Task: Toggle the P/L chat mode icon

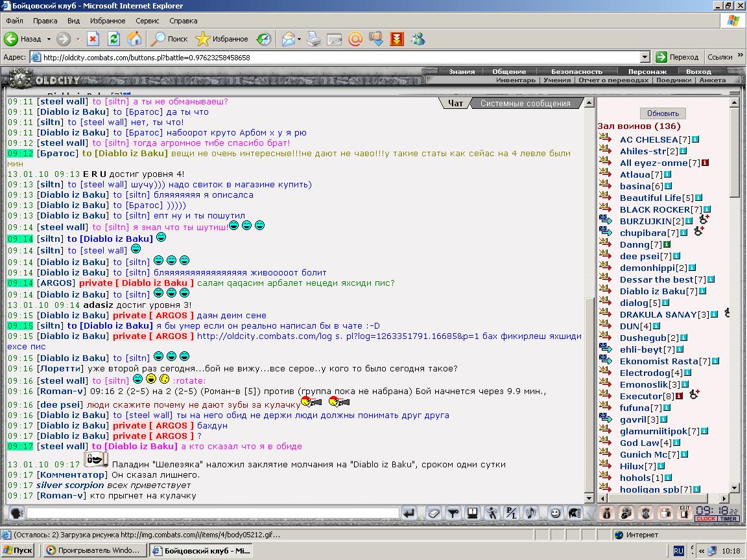Action: click(511, 513)
